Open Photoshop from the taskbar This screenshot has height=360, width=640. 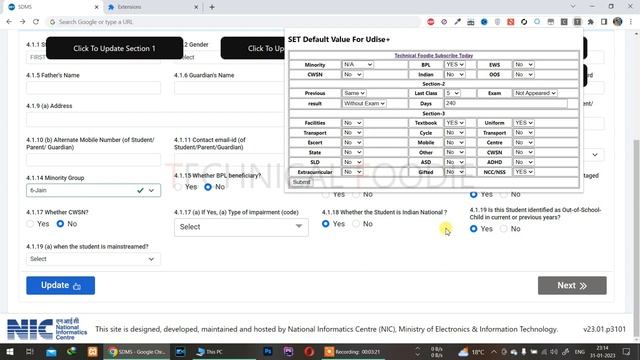coord(268,351)
